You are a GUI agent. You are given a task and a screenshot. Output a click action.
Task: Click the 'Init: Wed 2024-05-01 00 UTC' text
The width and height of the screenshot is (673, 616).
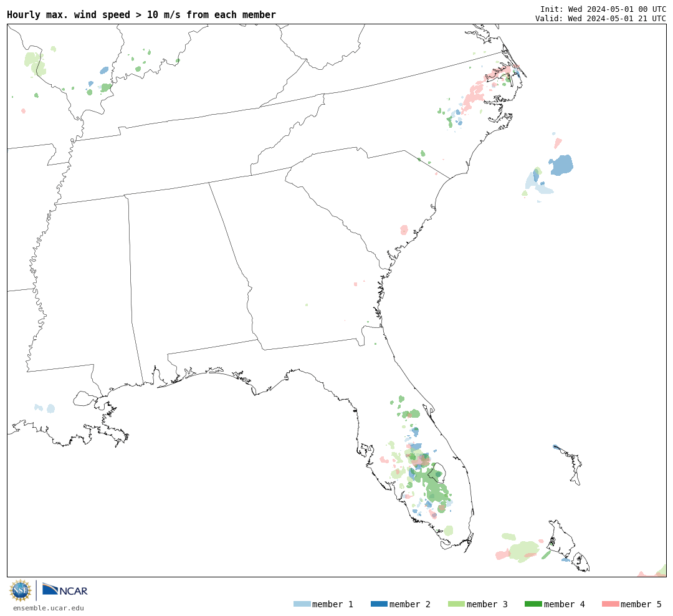tap(603, 9)
